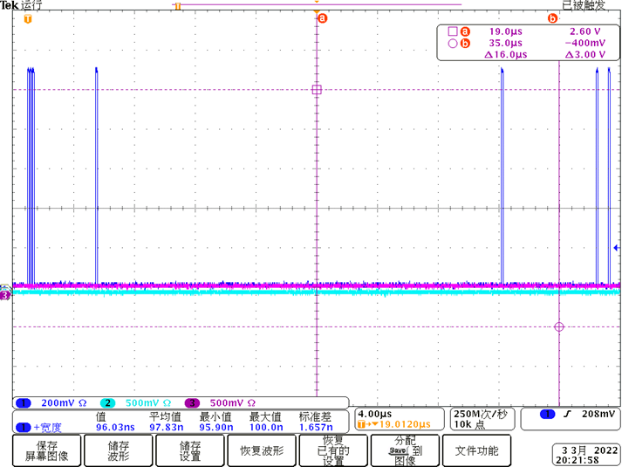Click cursor a marker at top of grid
Image resolution: width=622 pixels, height=467 pixels.
click(x=321, y=19)
